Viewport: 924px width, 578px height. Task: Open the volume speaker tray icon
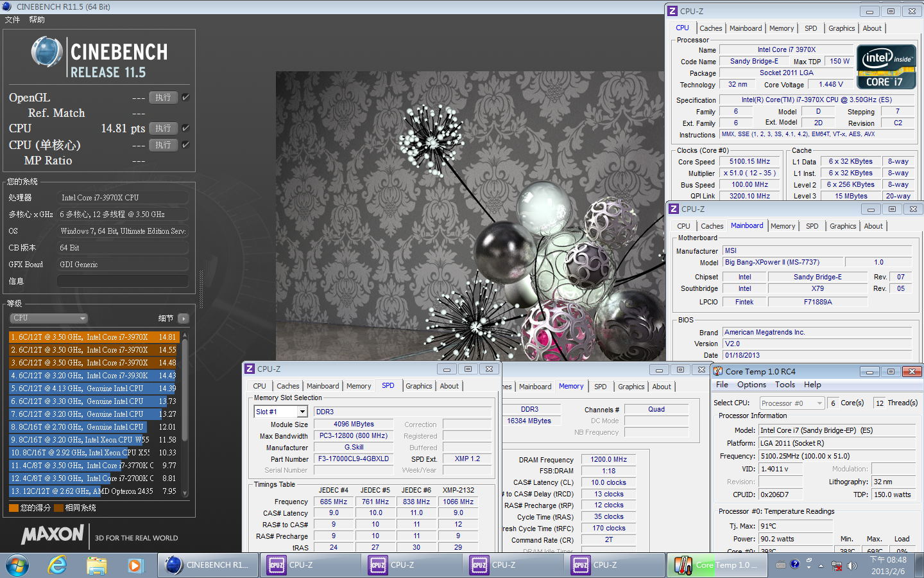(851, 566)
